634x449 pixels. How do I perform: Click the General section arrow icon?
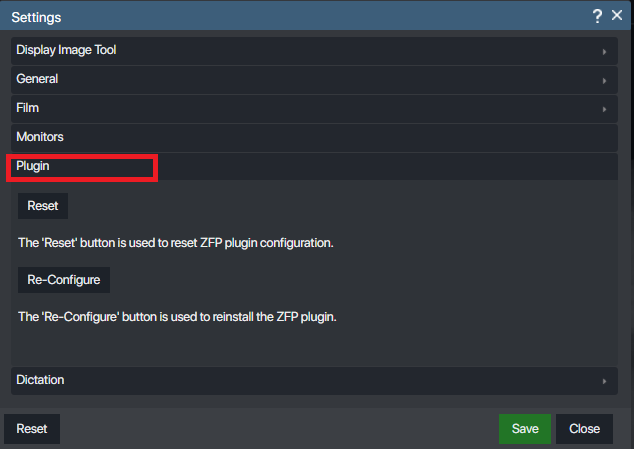click(x=604, y=80)
